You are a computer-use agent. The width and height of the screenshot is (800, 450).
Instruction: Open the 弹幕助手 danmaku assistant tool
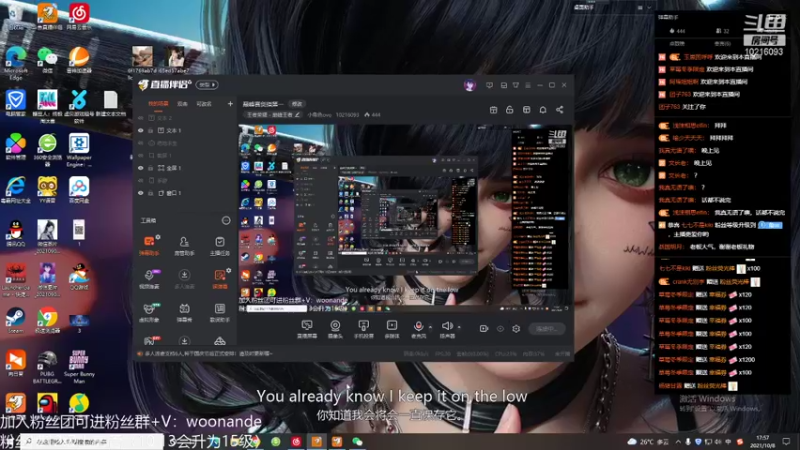(149, 245)
